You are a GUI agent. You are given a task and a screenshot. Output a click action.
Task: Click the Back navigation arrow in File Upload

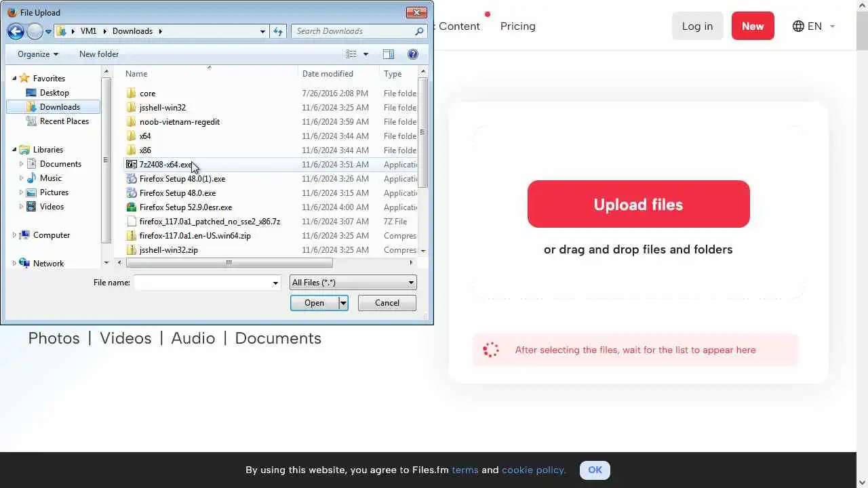[16, 31]
